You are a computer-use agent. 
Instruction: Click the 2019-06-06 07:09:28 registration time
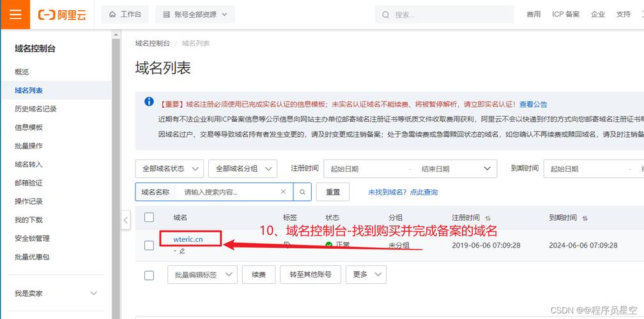tap(486, 245)
